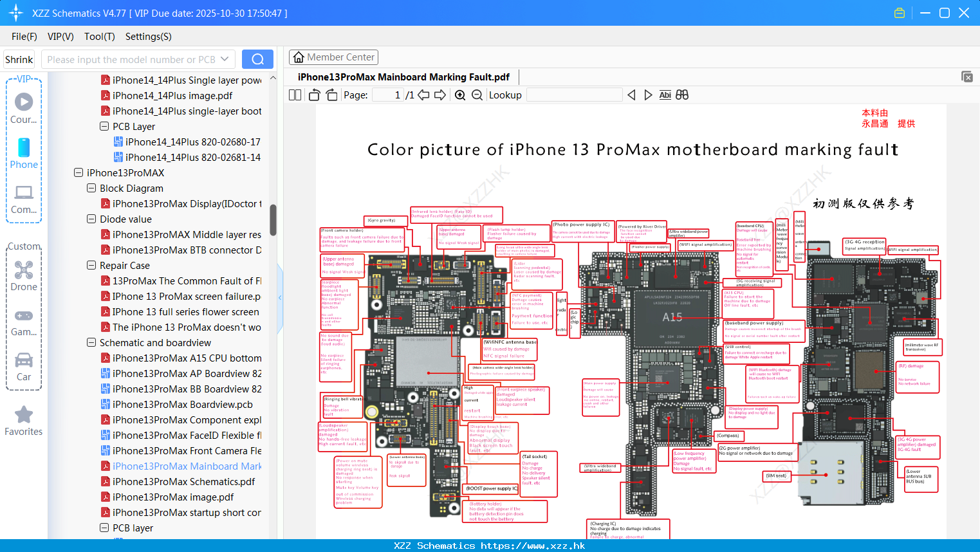The width and height of the screenshot is (980, 552).
Task: Collapse the iPhone13ProMAX tree node
Action: pos(79,172)
